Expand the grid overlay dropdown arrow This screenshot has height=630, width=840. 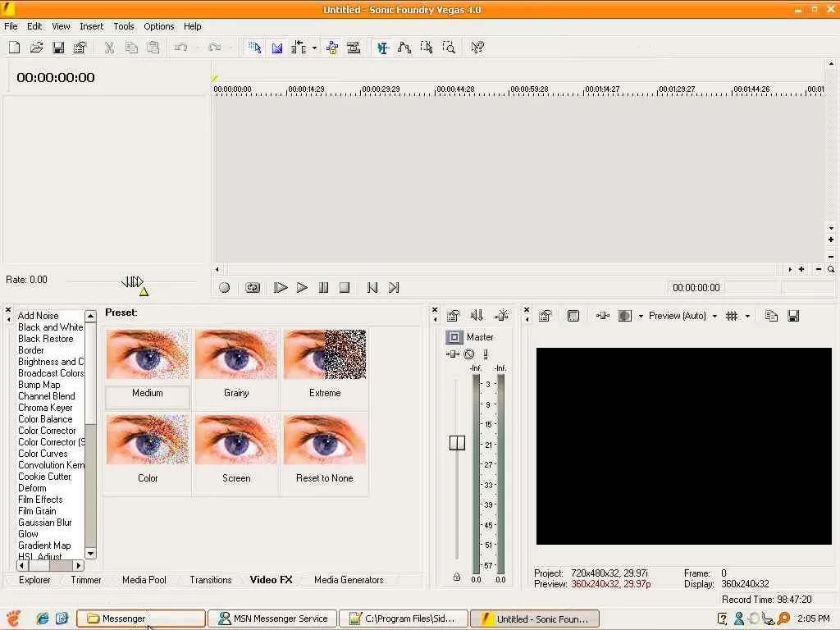(x=747, y=317)
